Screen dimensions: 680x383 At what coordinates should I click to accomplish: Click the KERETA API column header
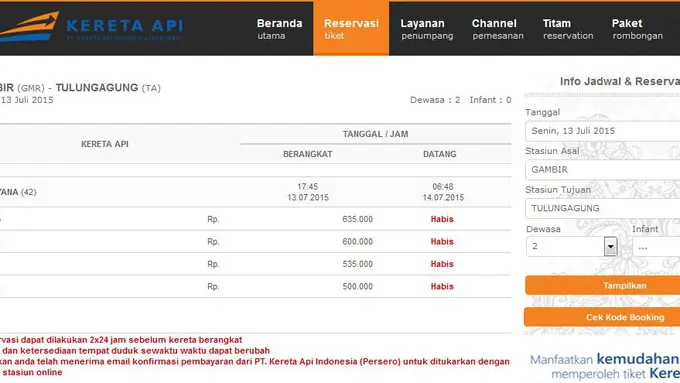click(105, 144)
